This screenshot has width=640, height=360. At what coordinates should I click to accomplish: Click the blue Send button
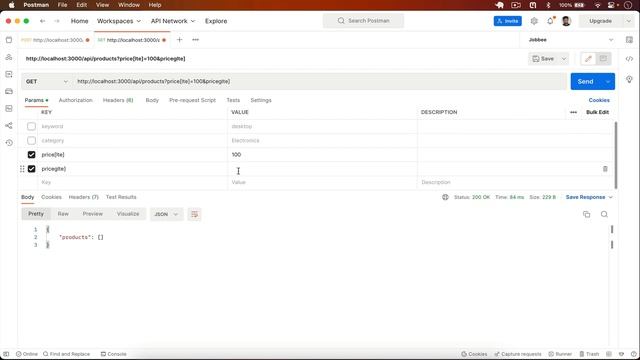(x=585, y=82)
